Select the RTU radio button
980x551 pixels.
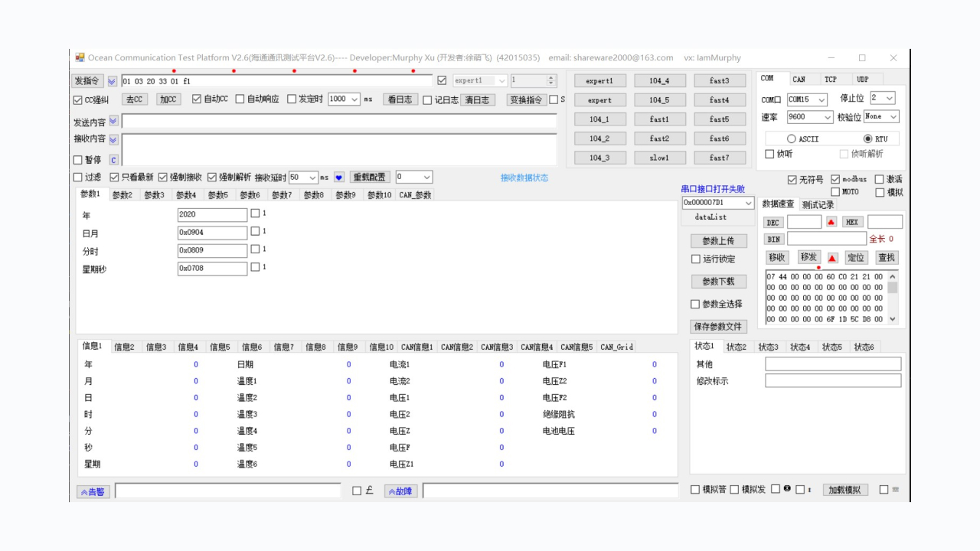[868, 139]
